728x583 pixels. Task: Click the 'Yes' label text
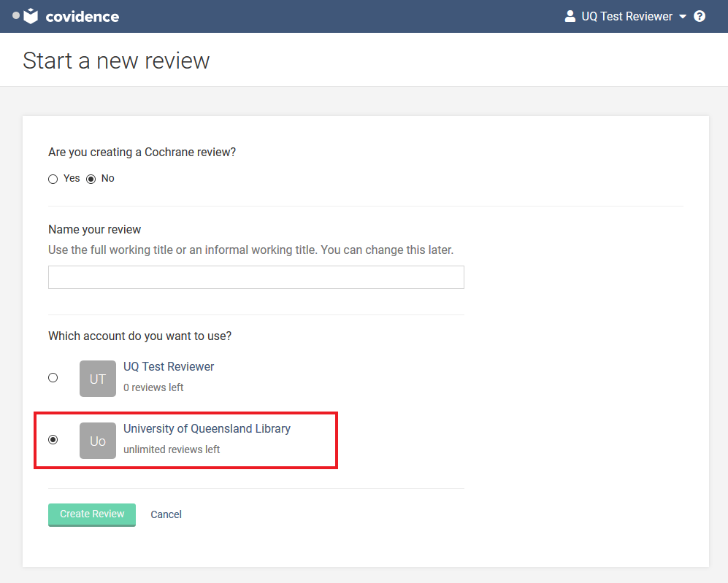click(72, 178)
